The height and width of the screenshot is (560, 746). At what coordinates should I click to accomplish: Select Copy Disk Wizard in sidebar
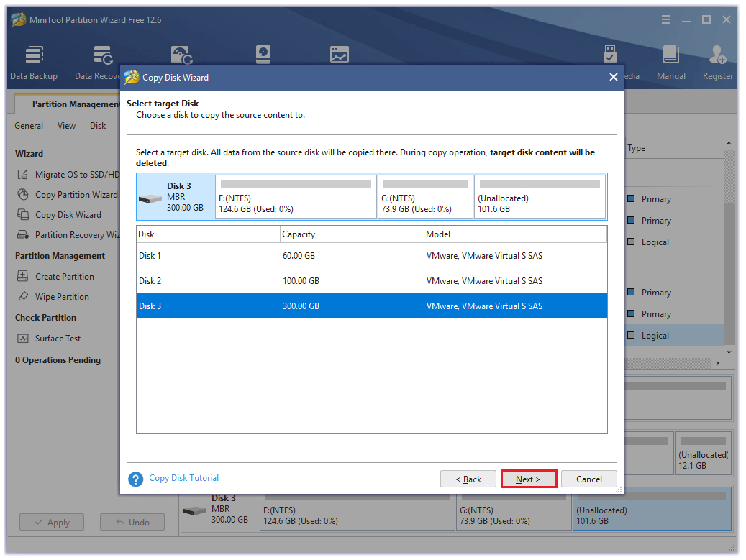(x=68, y=215)
